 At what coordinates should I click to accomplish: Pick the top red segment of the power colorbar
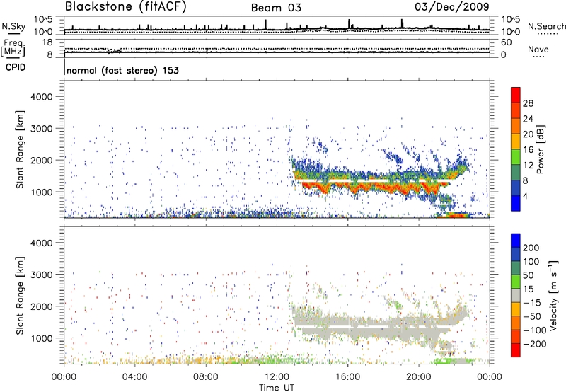tap(516, 95)
